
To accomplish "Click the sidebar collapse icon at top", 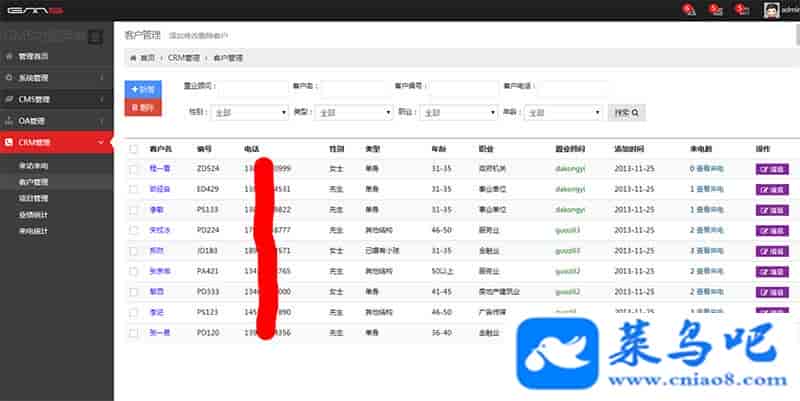I will (95, 37).
